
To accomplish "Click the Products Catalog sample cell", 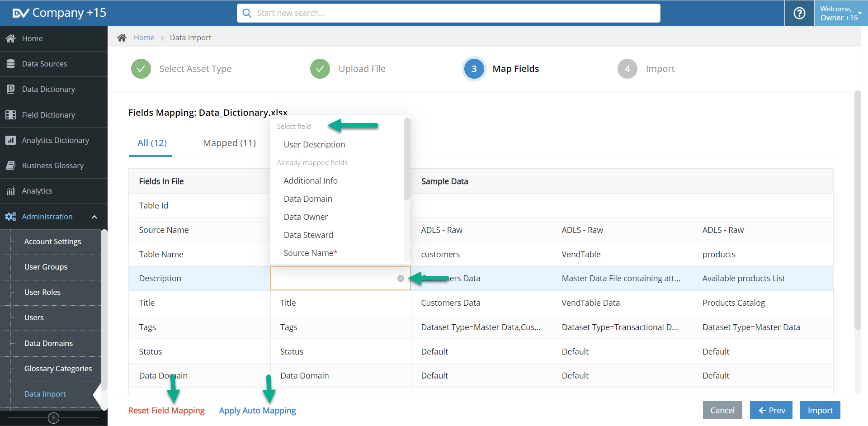I will 733,303.
